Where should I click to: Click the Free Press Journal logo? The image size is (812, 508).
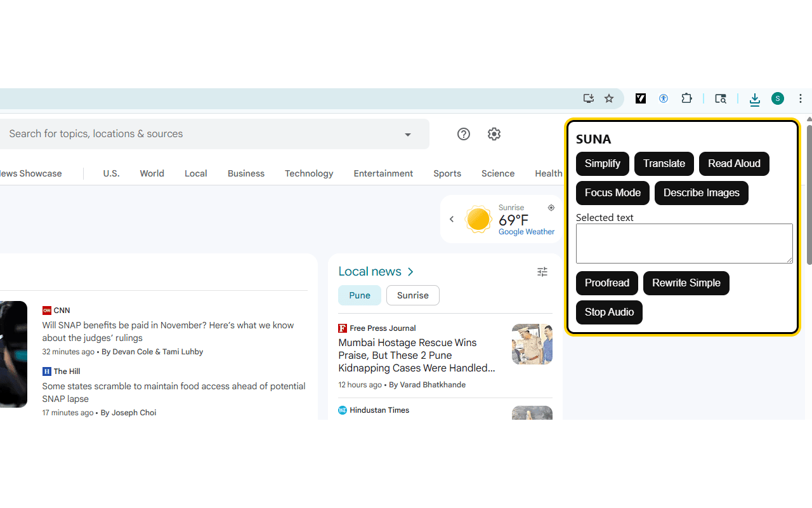point(343,328)
